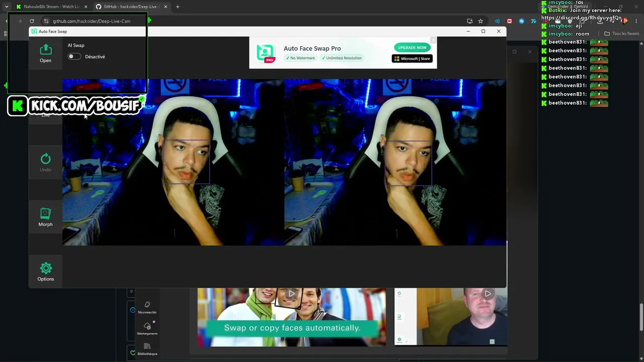
Task: Click the discord.gg link in chat
Action: point(581,18)
